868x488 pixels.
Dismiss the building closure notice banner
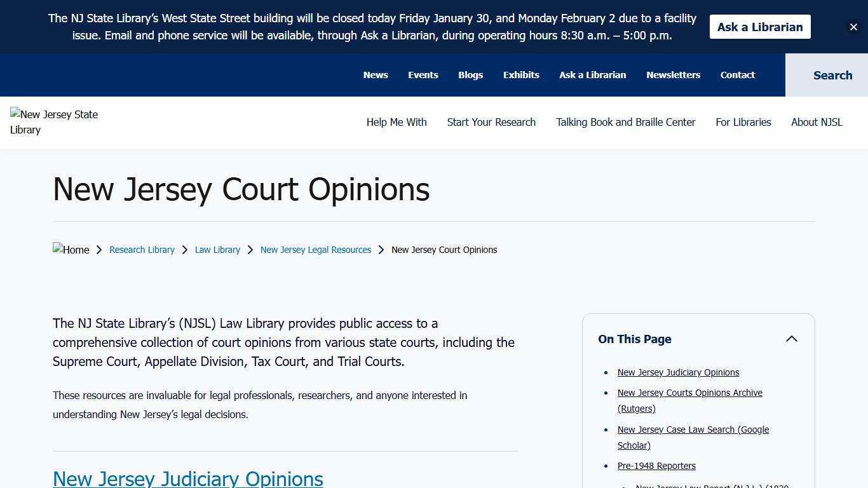(x=853, y=27)
